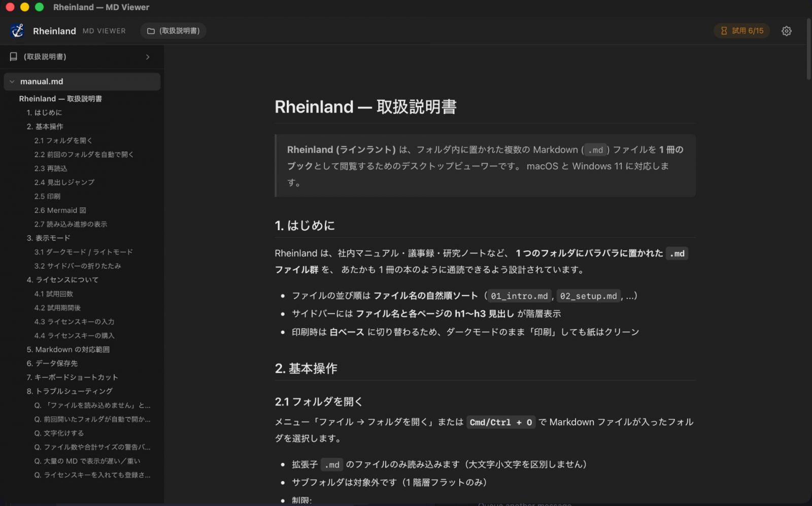Click the 1. はじめに heading in document
This screenshot has height=506, width=812.
click(304, 226)
